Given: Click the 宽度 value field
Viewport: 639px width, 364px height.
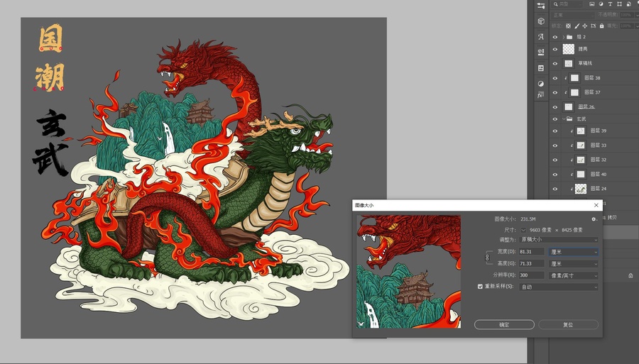Looking at the screenshot, I should click(x=532, y=252).
